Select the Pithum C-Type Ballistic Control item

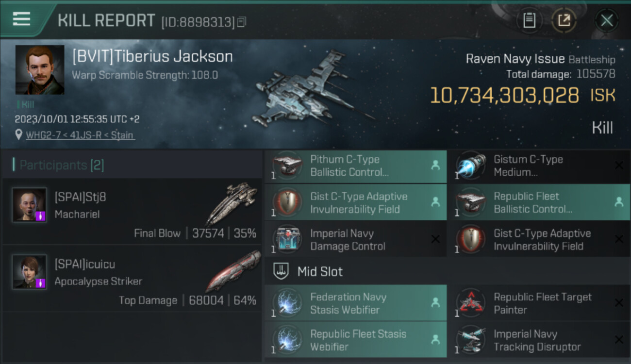(x=356, y=165)
